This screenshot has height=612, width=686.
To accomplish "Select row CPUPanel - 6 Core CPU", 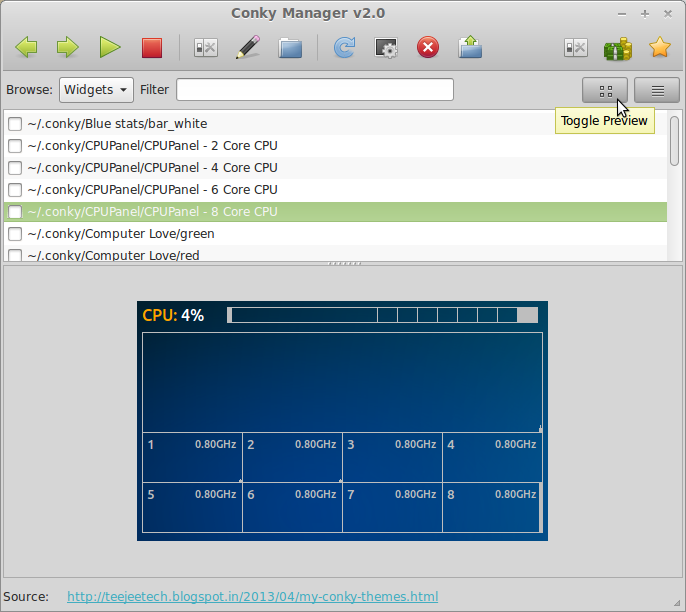I will tap(335, 189).
